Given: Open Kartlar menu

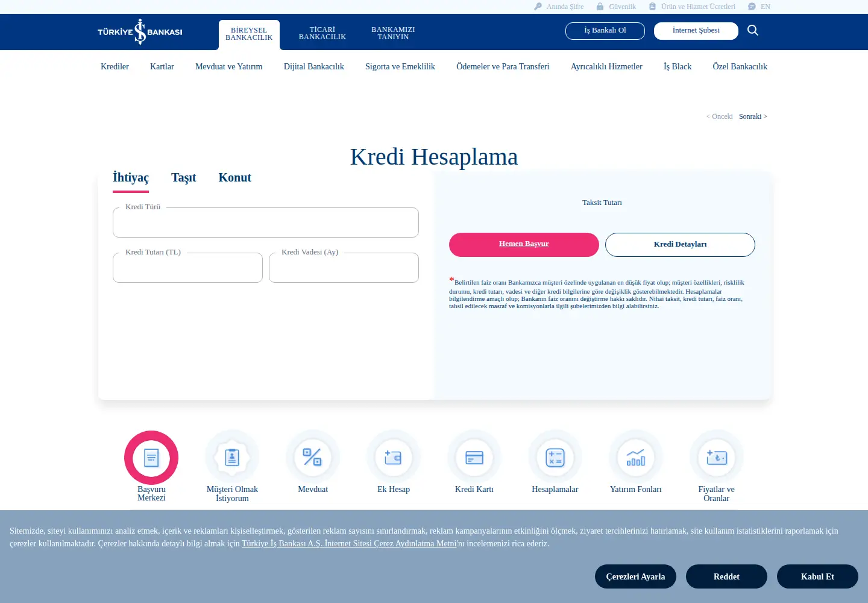Looking at the screenshot, I should (x=162, y=67).
